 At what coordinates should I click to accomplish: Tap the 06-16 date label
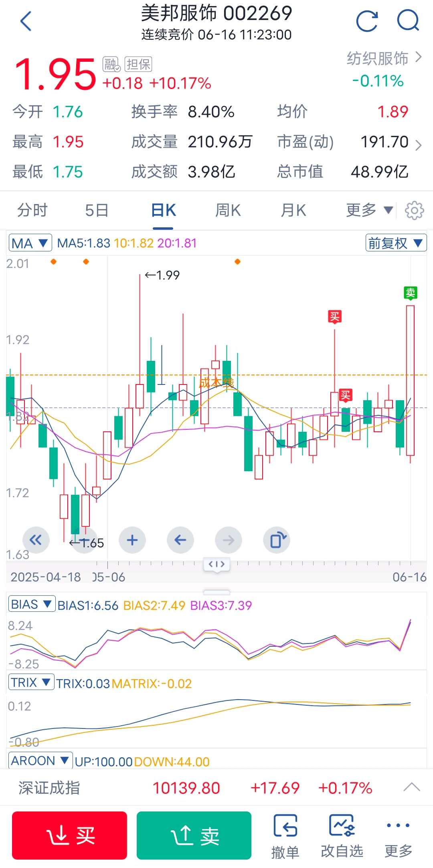(409, 577)
